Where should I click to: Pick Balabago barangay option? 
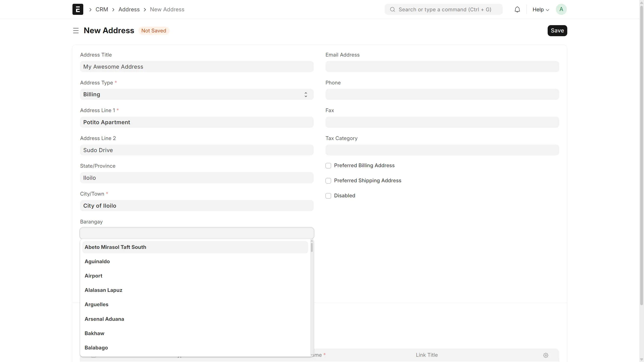[x=96, y=348]
